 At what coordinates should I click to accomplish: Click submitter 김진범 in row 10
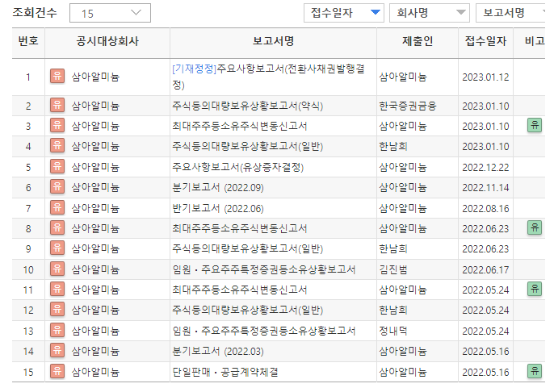click(392, 270)
